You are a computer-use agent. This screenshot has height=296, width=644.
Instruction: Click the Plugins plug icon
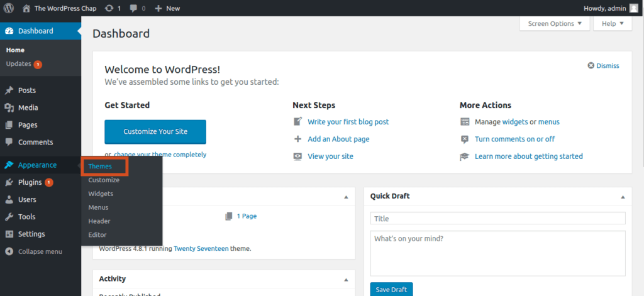9,182
